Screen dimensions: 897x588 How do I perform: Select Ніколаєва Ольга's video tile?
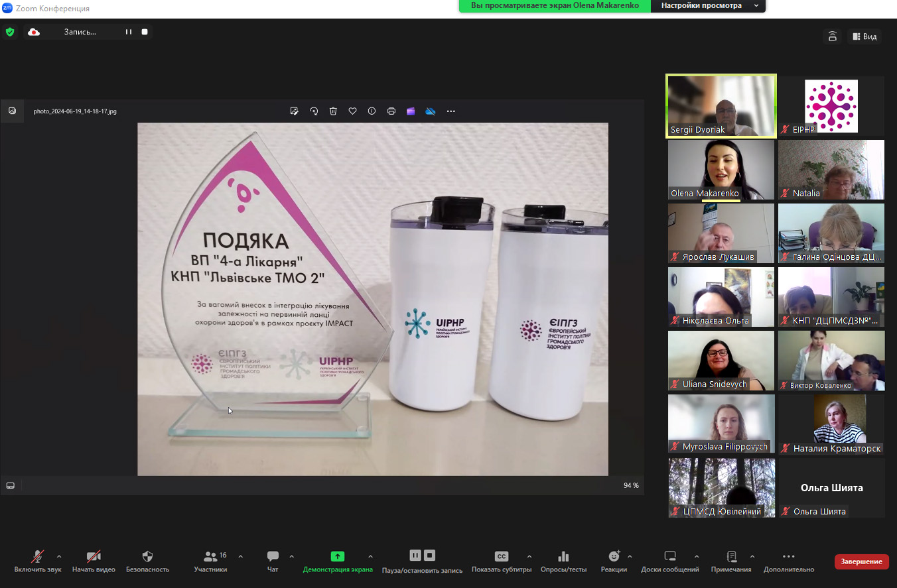[721, 297]
